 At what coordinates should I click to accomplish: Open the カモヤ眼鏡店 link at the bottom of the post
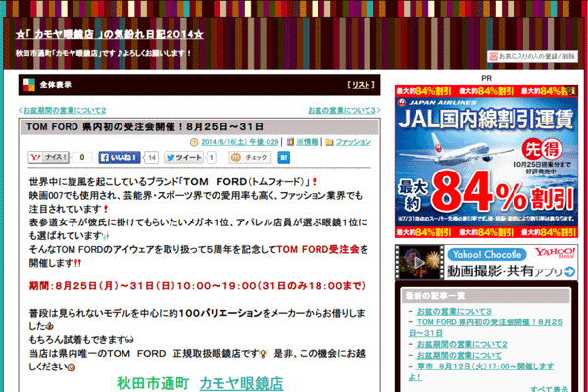[241, 383]
